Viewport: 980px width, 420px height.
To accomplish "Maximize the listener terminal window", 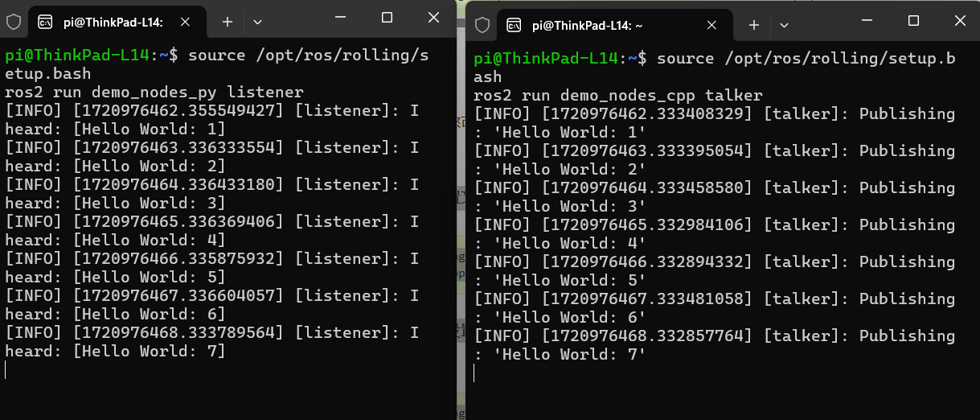I will (x=387, y=18).
